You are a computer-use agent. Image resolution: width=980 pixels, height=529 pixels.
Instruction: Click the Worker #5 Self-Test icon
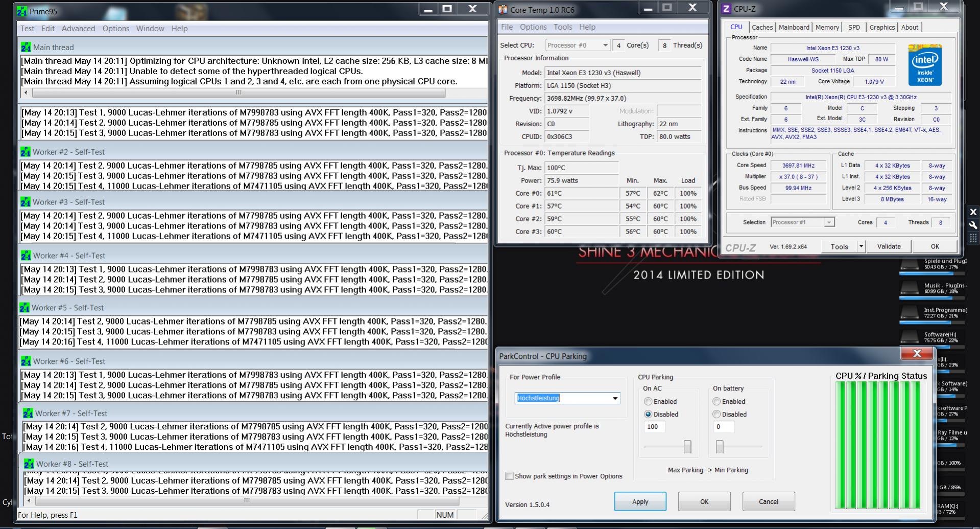click(x=25, y=308)
